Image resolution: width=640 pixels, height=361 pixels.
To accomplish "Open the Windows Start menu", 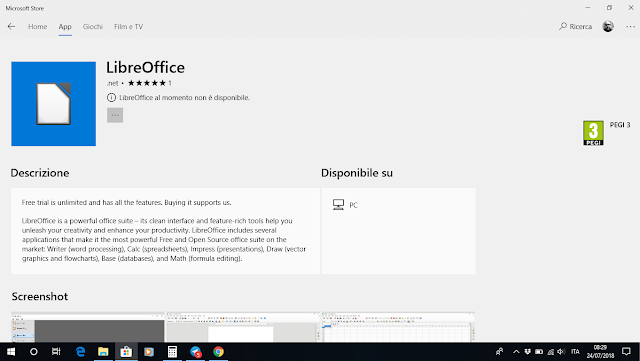I will 11,352.
